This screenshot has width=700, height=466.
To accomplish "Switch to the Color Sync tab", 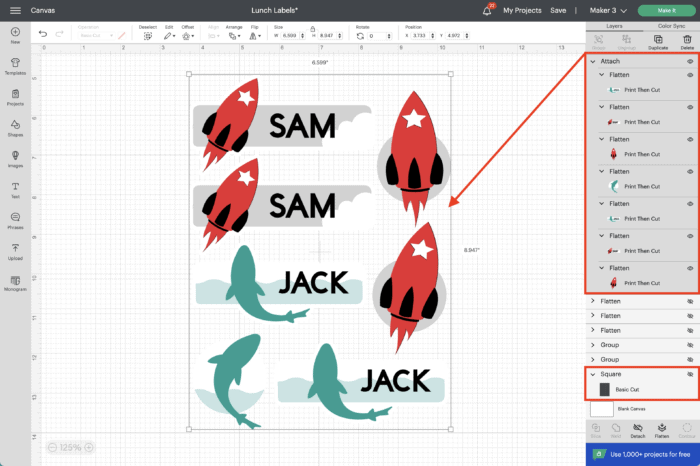I will pos(672,25).
